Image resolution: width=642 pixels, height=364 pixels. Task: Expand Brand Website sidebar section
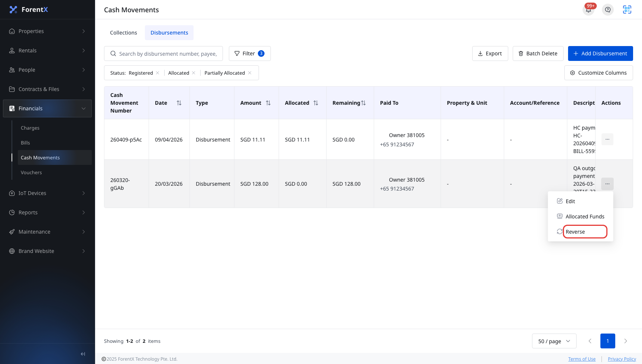tap(47, 251)
